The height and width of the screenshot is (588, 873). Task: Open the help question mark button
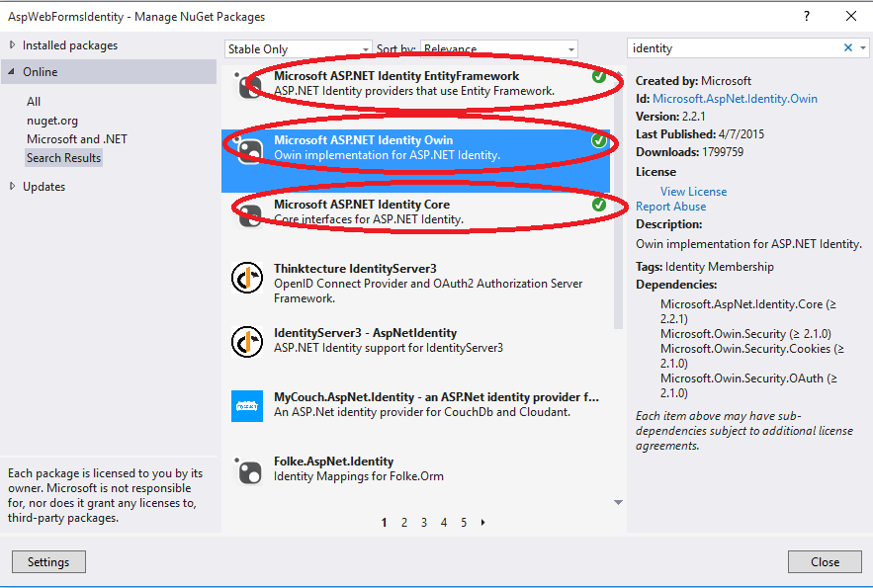(x=807, y=16)
